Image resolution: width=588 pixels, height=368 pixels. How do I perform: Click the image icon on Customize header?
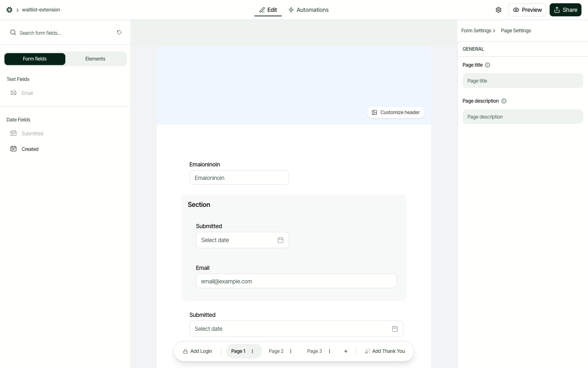pyautogui.click(x=374, y=112)
